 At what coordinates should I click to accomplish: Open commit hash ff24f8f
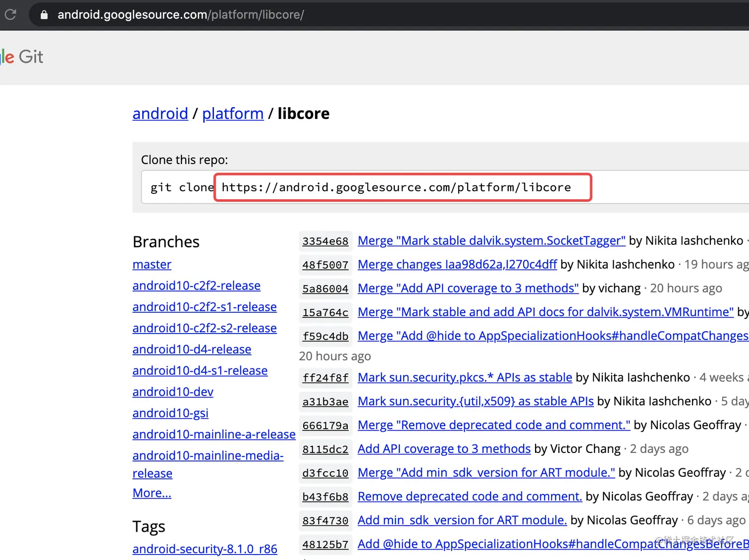click(325, 378)
